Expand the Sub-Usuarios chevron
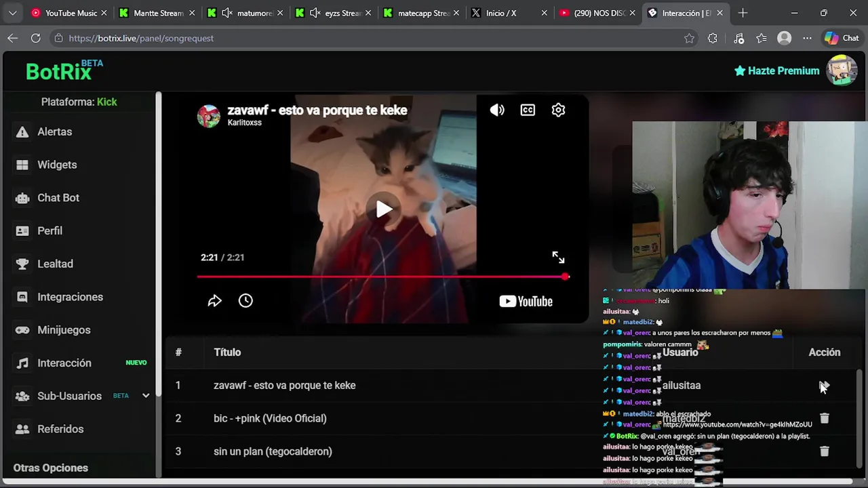 tap(145, 396)
